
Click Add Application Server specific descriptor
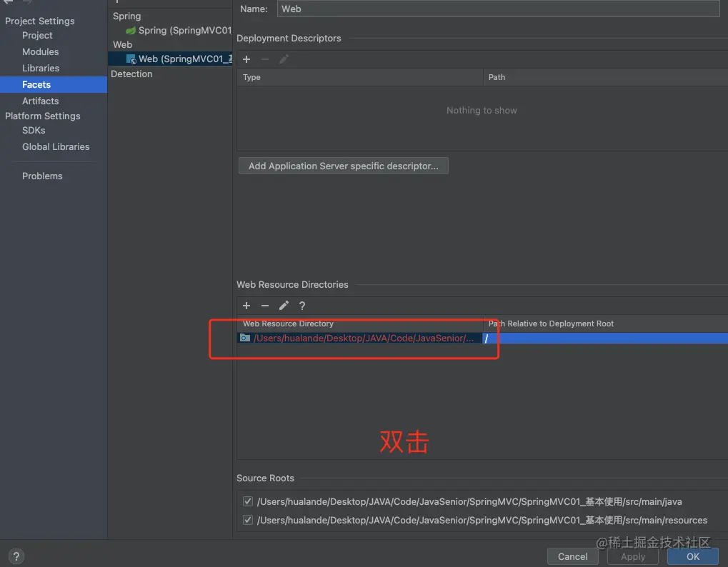[344, 166]
